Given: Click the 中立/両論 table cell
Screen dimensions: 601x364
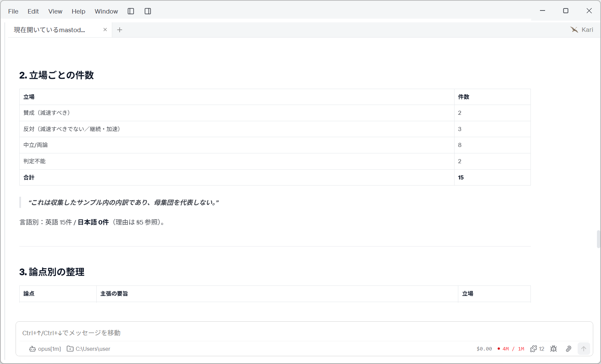Looking at the screenshot, I should point(237,145).
